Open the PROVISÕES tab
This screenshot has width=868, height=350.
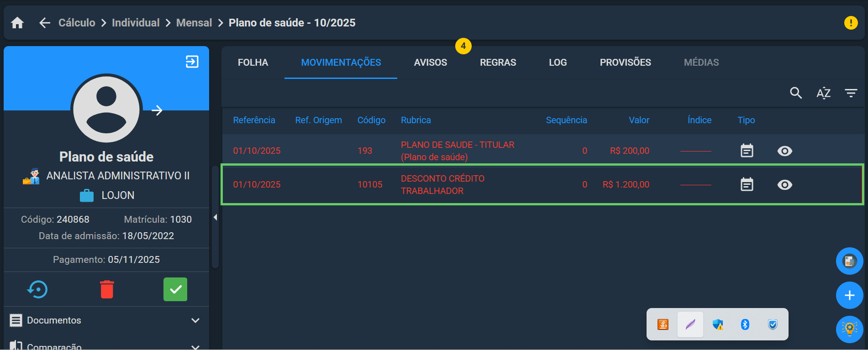pyautogui.click(x=626, y=63)
